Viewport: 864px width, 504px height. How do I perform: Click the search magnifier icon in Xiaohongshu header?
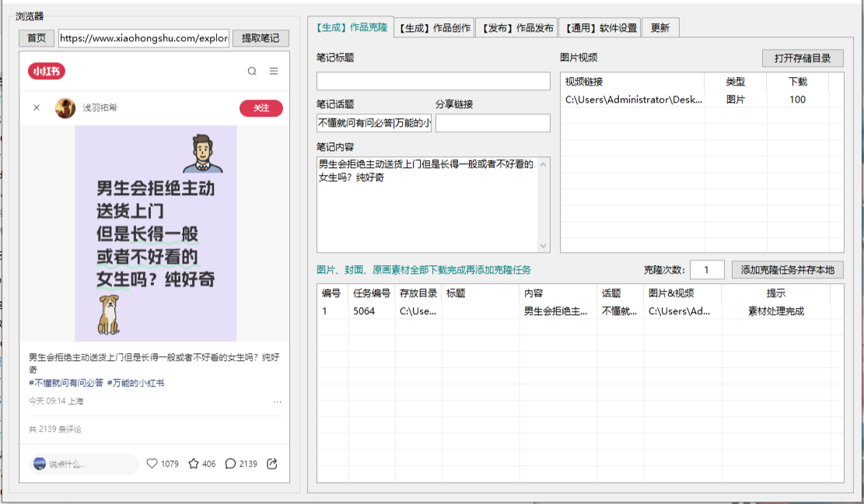pyautogui.click(x=252, y=72)
